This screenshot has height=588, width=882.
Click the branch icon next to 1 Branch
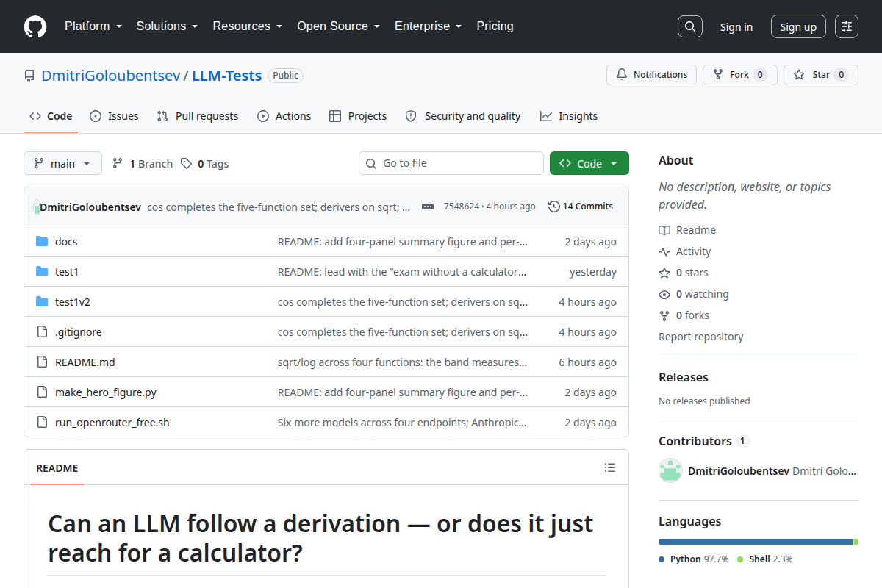(118, 164)
